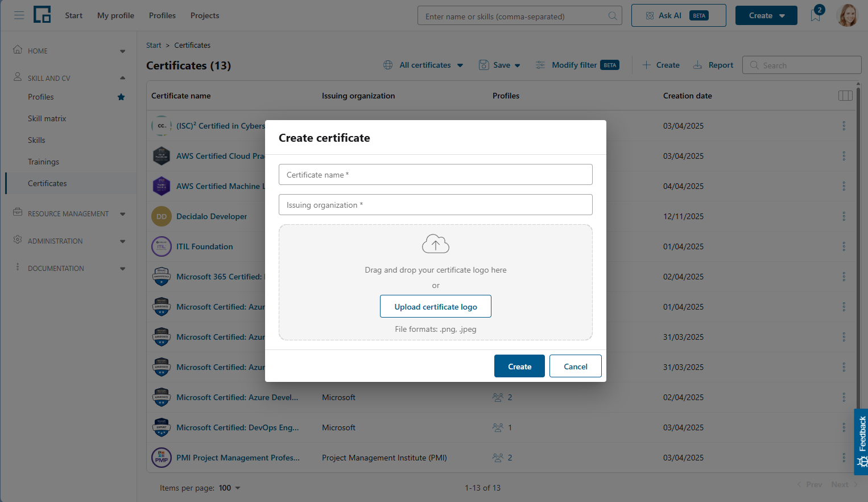868x502 pixels.
Task: Open the PMI Project Management Profes... certificate link
Action: click(x=238, y=458)
